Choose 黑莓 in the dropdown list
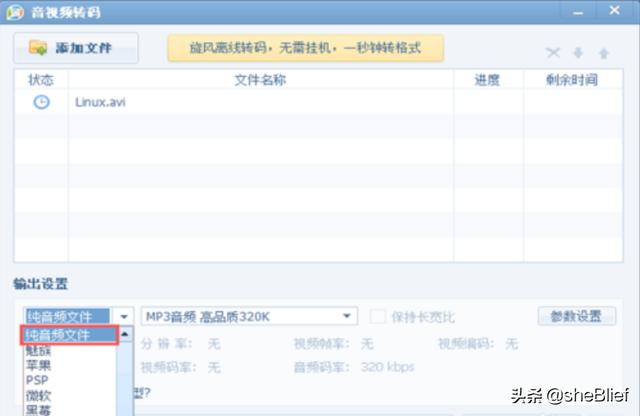The image size is (640, 416). pyautogui.click(x=69, y=409)
